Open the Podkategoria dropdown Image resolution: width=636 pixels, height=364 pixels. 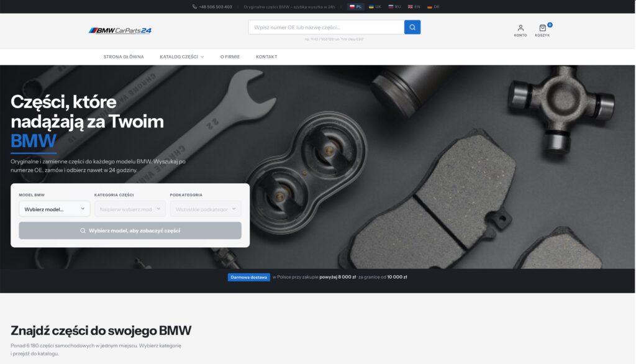pos(205,209)
